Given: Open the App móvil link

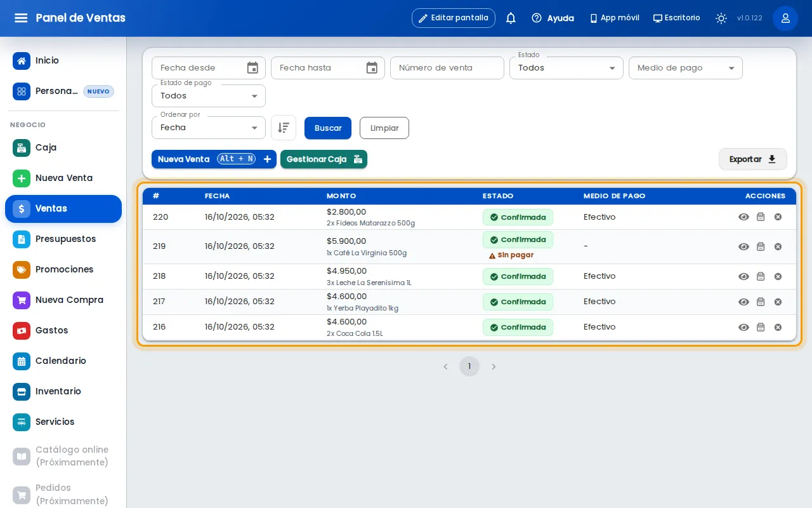Looking at the screenshot, I should (x=614, y=18).
